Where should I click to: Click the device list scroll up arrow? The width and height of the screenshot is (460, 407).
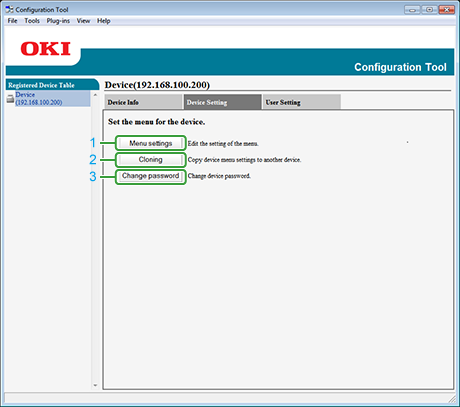pyautogui.click(x=95, y=95)
